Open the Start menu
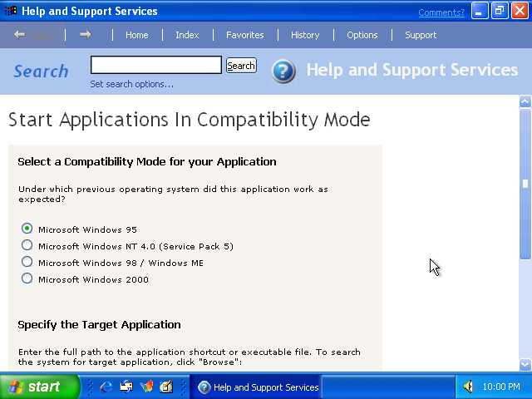This screenshot has width=532, height=399. click(39, 387)
